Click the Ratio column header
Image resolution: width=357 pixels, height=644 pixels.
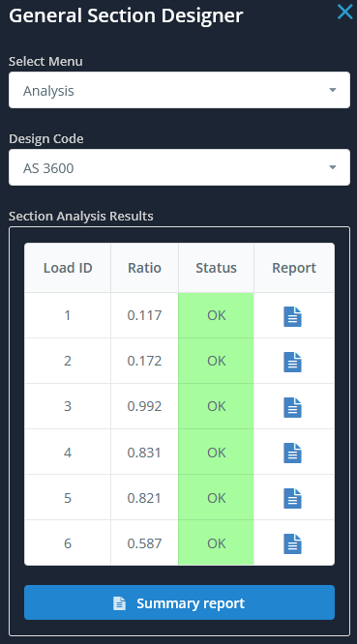pos(144,268)
